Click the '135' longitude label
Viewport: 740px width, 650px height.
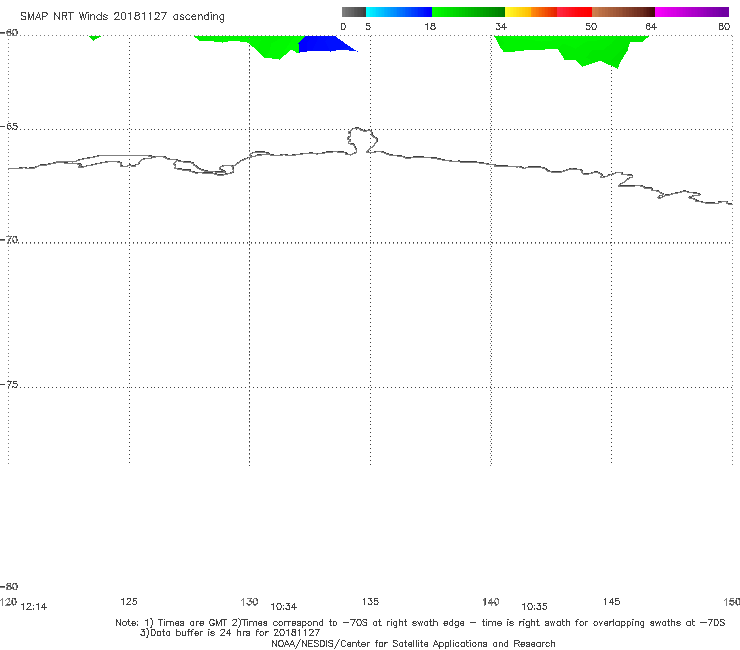370,601
